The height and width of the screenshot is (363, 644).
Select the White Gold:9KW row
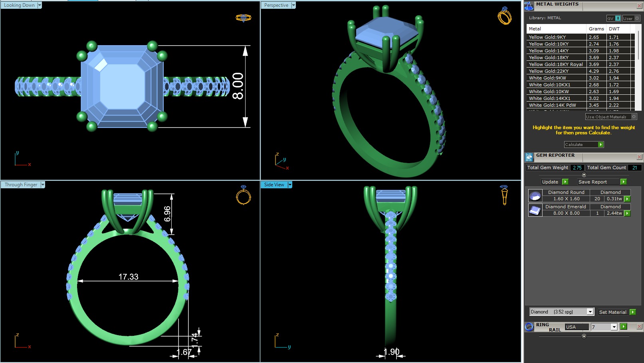click(x=581, y=78)
